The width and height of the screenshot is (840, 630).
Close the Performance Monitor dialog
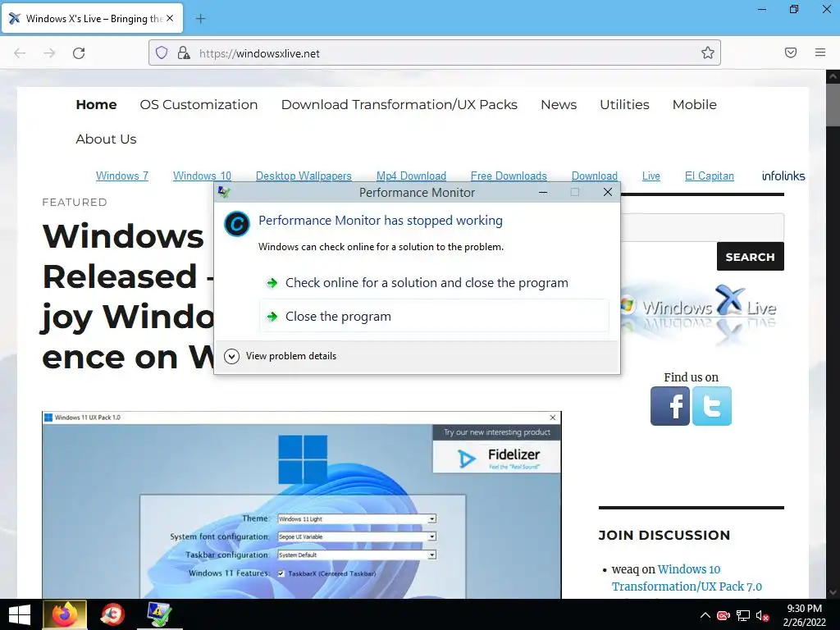point(608,192)
